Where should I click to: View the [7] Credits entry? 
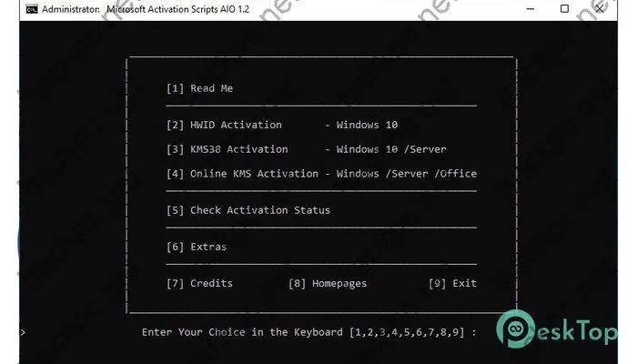pyautogui.click(x=199, y=283)
